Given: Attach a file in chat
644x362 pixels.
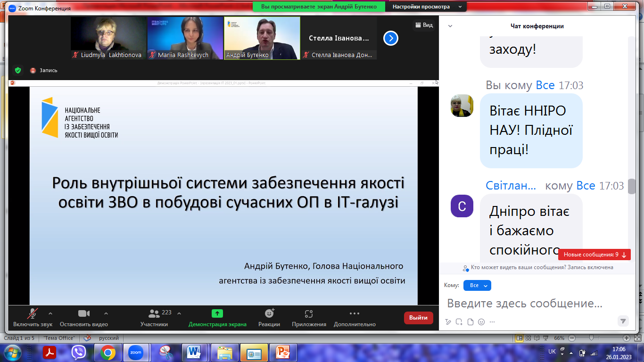Looking at the screenshot, I should (x=470, y=322).
